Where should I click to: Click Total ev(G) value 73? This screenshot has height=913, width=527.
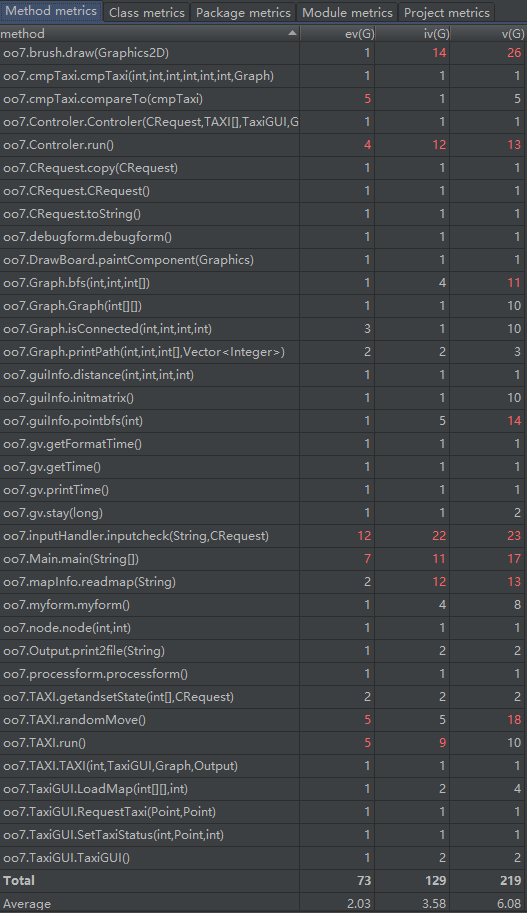click(x=363, y=880)
